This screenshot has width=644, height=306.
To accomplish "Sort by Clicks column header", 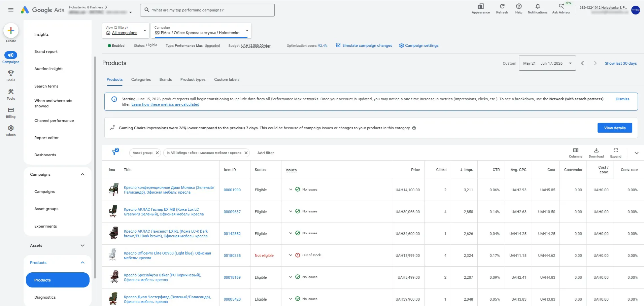I will 441,170.
